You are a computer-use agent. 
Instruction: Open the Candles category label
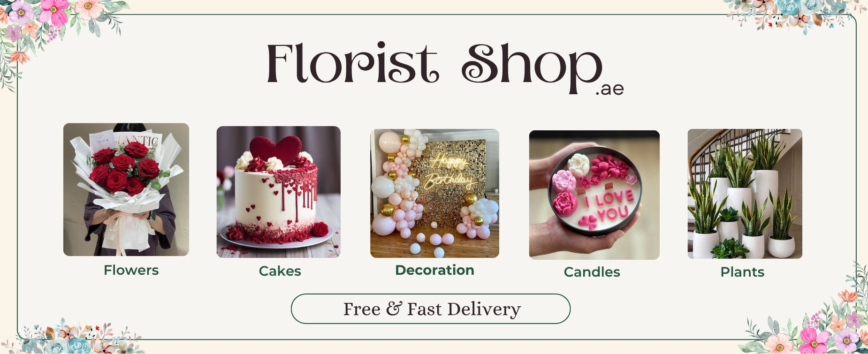click(x=592, y=272)
